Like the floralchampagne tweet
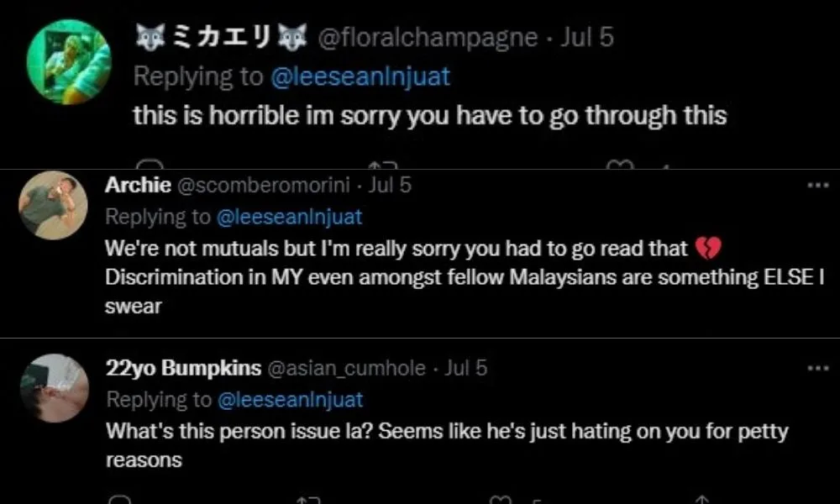This screenshot has width=840, height=504. tap(620, 165)
